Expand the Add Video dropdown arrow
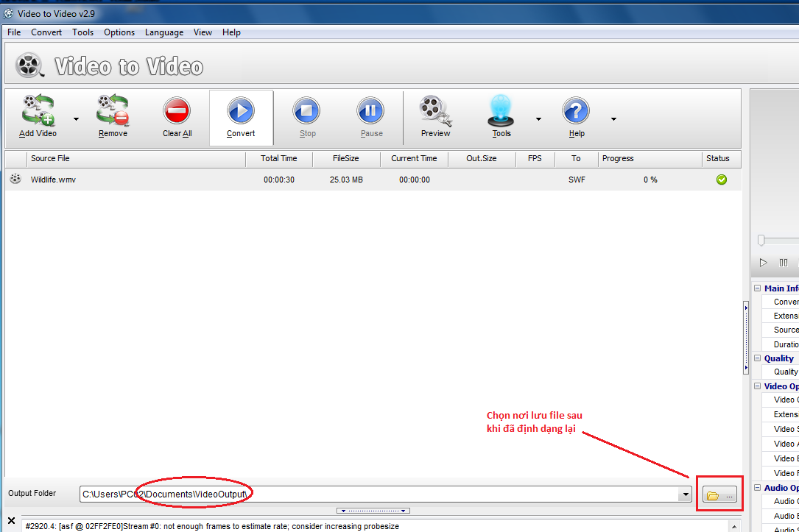 point(76,118)
